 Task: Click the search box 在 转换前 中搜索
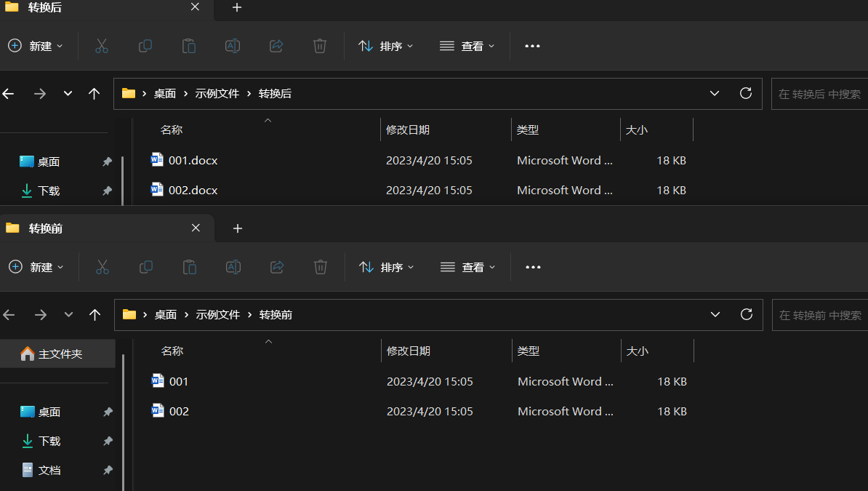point(820,315)
